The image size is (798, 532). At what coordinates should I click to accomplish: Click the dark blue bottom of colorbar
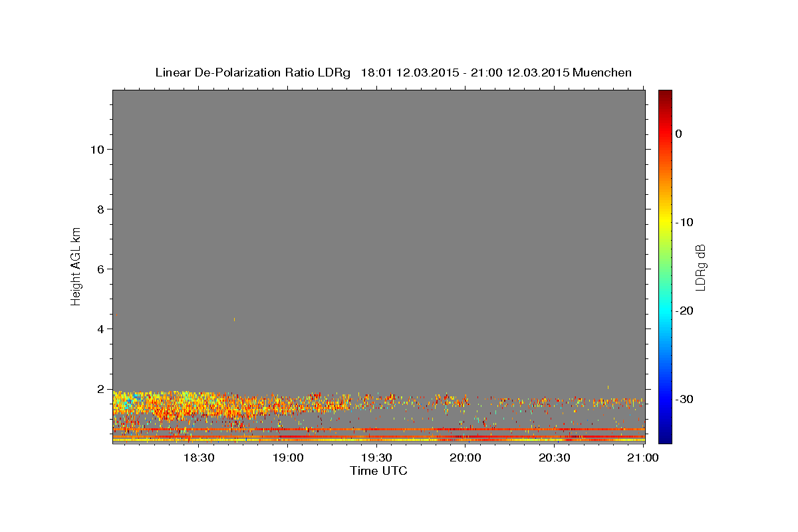pos(665,438)
